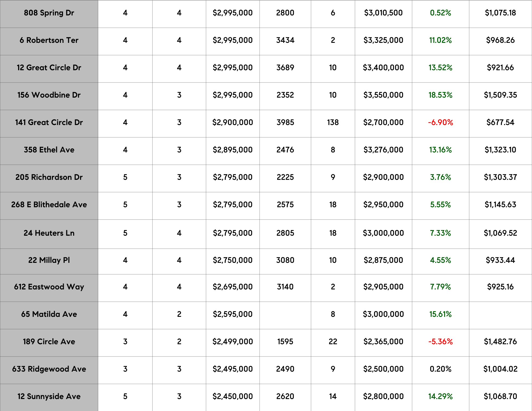Viewport: 532px width, 411px height.
Task: Click the 612 Eastwood Way address cell
Action: [x=49, y=287]
